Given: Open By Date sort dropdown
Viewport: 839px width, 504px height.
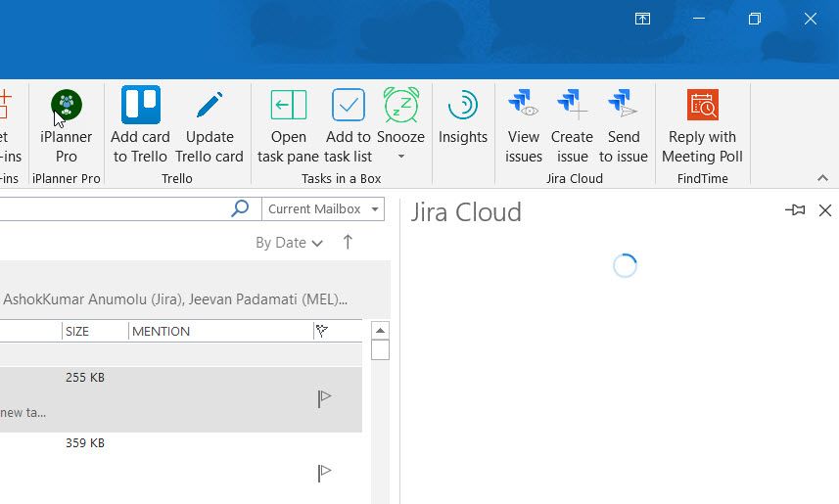Looking at the screenshot, I should [289, 243].
